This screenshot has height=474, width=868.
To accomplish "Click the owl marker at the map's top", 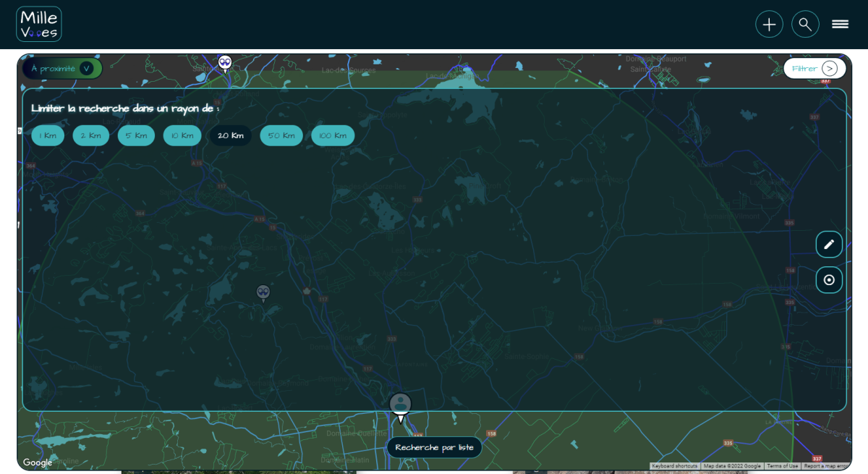I will [225, 64].
